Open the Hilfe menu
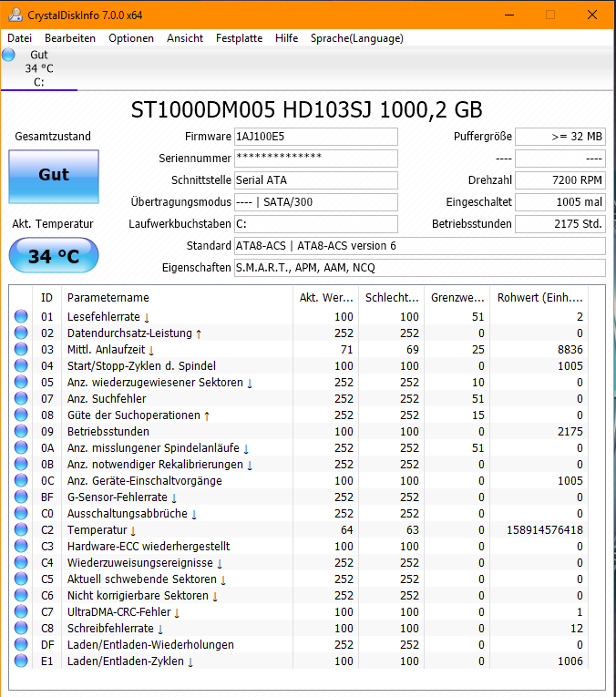616x697 pixels. coord(287,38)
